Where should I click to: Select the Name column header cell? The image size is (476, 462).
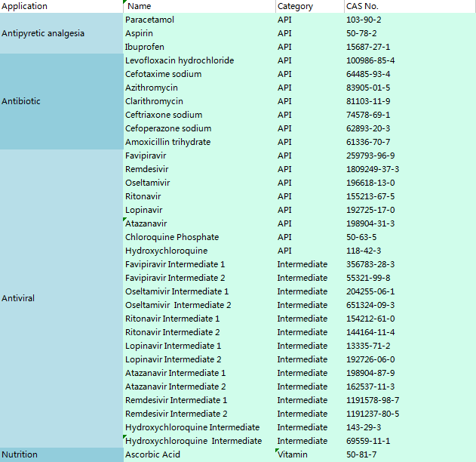[x=198, y=6]
